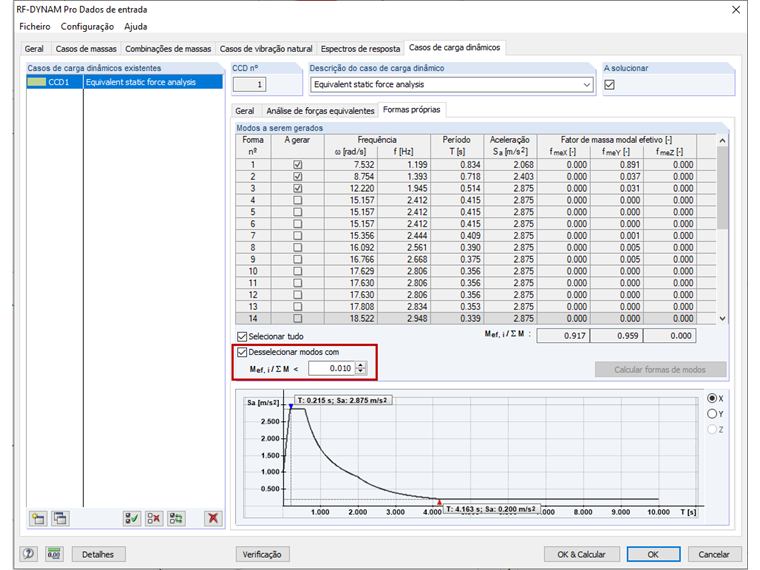Screen dimensions: 760x570
Task: Toggle the Selecionar tudo checkbox
Action: pos(242,336)
